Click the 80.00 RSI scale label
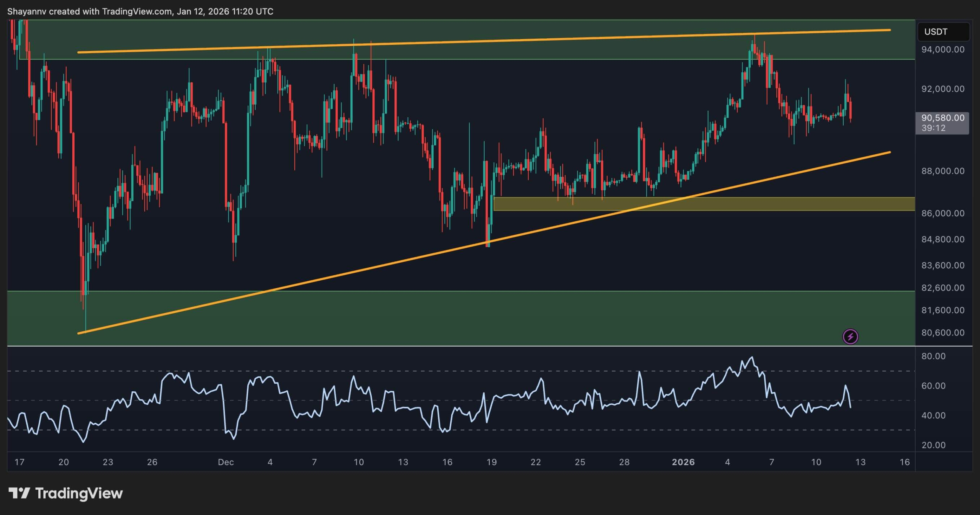Viewport: 980px width, 515px height. tap(933, 356)
